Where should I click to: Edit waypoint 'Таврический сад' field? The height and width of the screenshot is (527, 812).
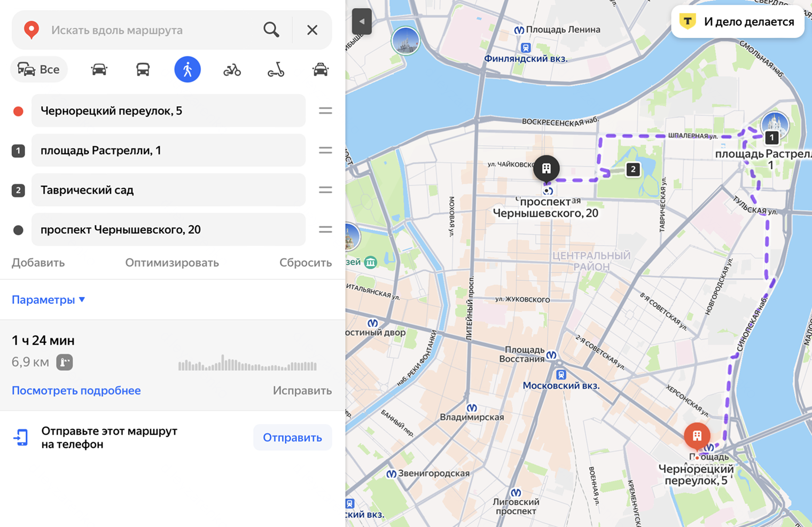pyautogui.click(x=168, y=190)
